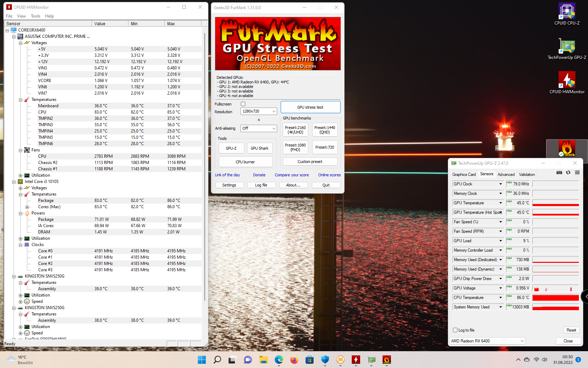Image resolution: width=588 pixels, height=368 pixels.
Task: Open the CPUID CPU-Z desktop shortcut
Action: (x=567, y=14)
